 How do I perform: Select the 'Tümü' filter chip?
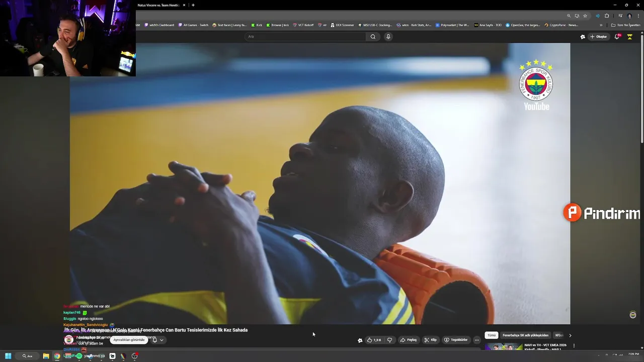coord(492,335)
